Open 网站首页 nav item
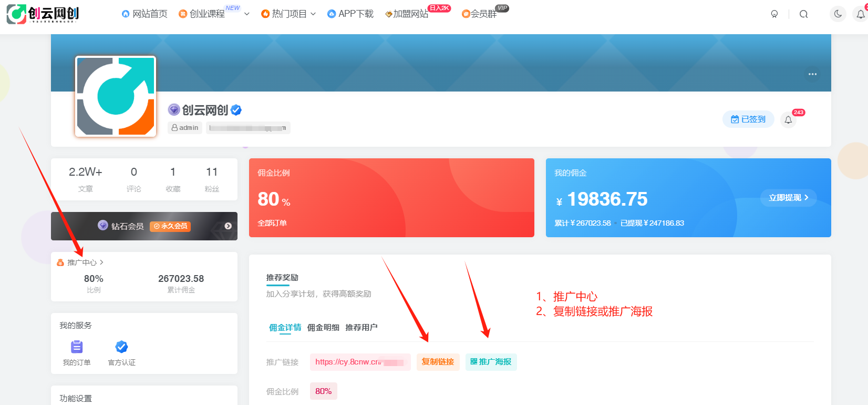 [x=144, y=14]
